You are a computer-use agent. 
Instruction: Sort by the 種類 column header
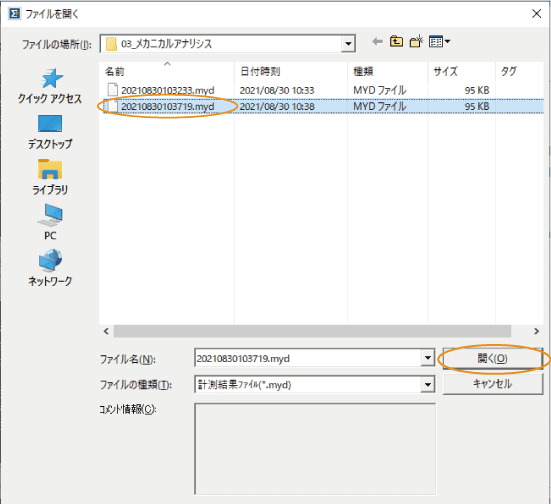tap(388, 71)
